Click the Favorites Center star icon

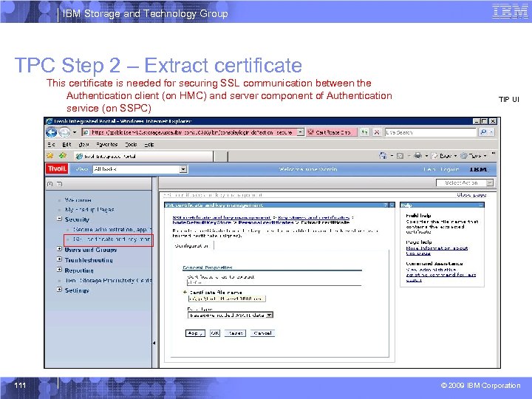[50, 156]
